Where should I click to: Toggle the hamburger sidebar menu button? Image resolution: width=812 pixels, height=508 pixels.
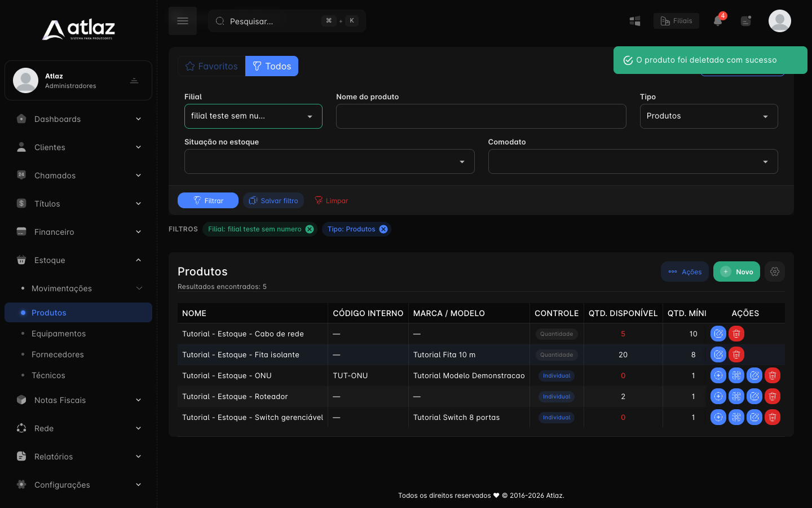(x=183, y=21)
